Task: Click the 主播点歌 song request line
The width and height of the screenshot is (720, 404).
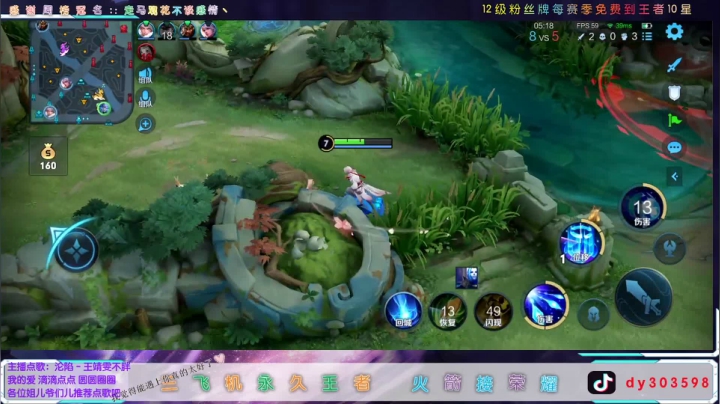Action: (69, 367)
